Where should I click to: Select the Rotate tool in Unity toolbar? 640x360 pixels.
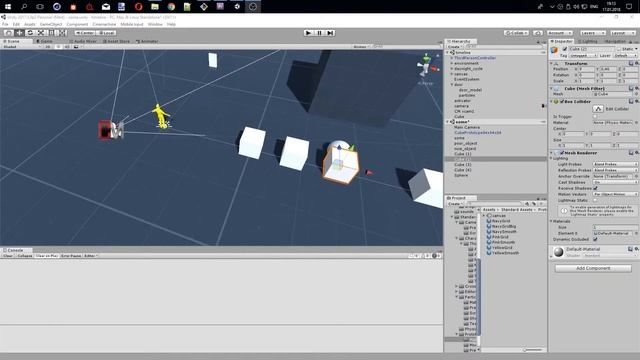pos(30,33)
